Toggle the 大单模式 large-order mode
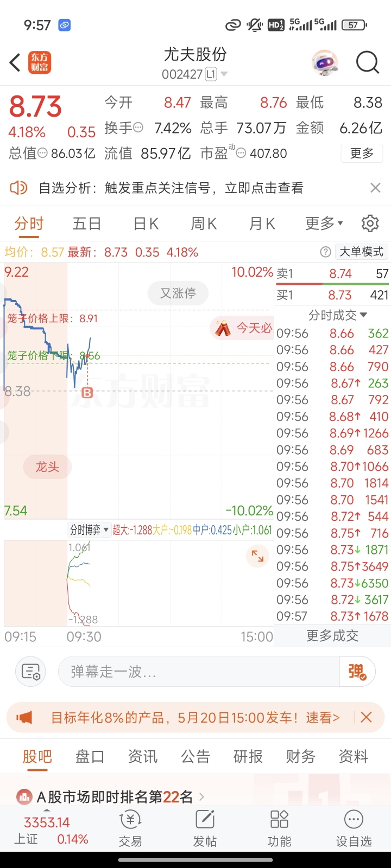The width and height of the screenshot is (391, 868). 361,252
